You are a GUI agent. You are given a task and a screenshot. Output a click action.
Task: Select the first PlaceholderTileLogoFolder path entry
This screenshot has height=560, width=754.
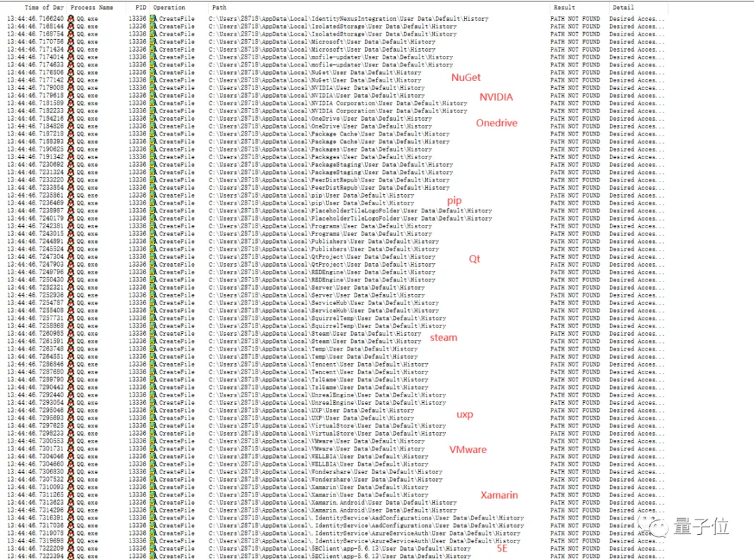[350, 211]
